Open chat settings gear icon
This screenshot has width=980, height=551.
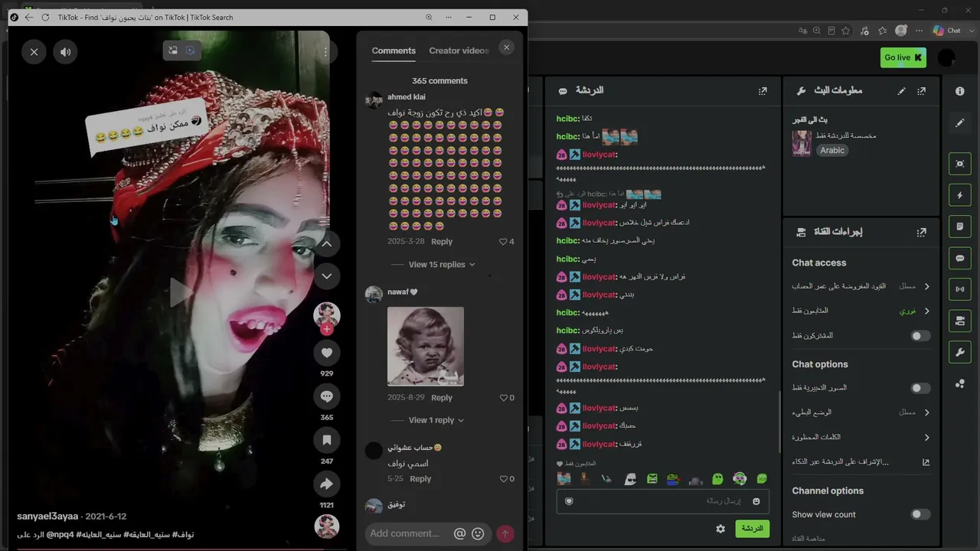[720, 529]
